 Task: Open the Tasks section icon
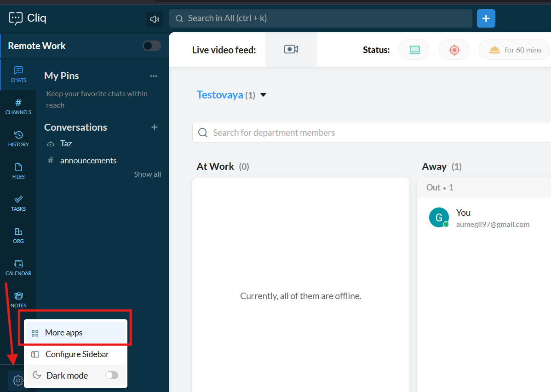[x=18, y=203]
